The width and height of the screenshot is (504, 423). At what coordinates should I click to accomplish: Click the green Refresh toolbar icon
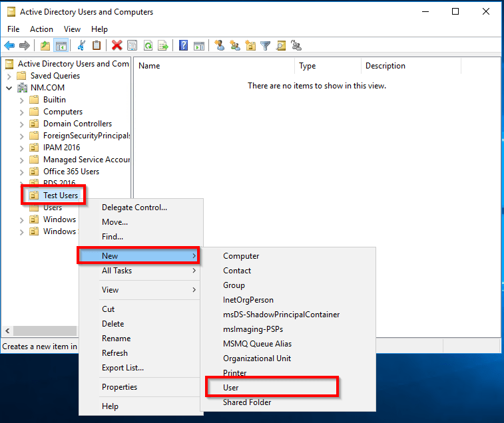pyautogui.click(x=148, y=46)
